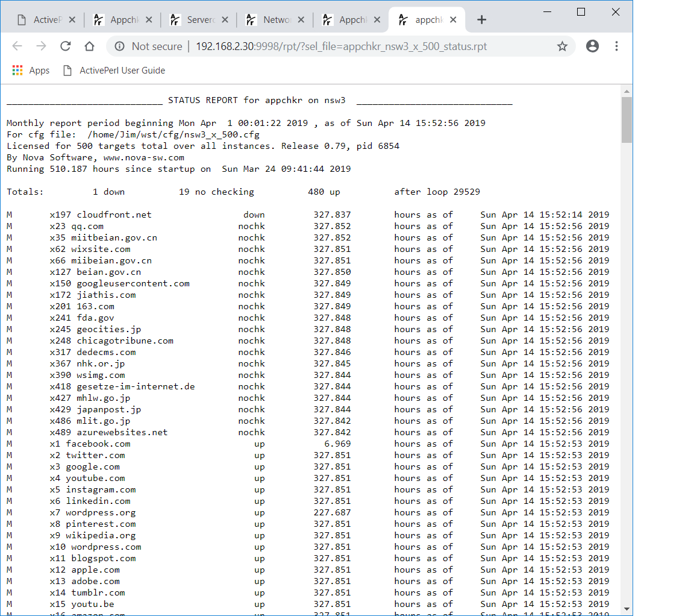Click the x245 geocities.jp entry
Image resolution: width=694 pixels, height=616 pixels.
point(95,330)
